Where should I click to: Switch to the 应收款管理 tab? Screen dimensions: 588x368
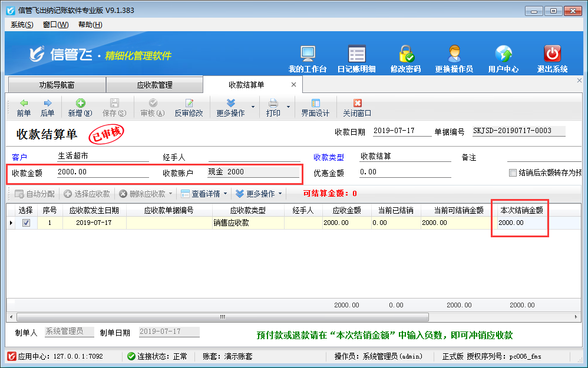tap(154, 85)
